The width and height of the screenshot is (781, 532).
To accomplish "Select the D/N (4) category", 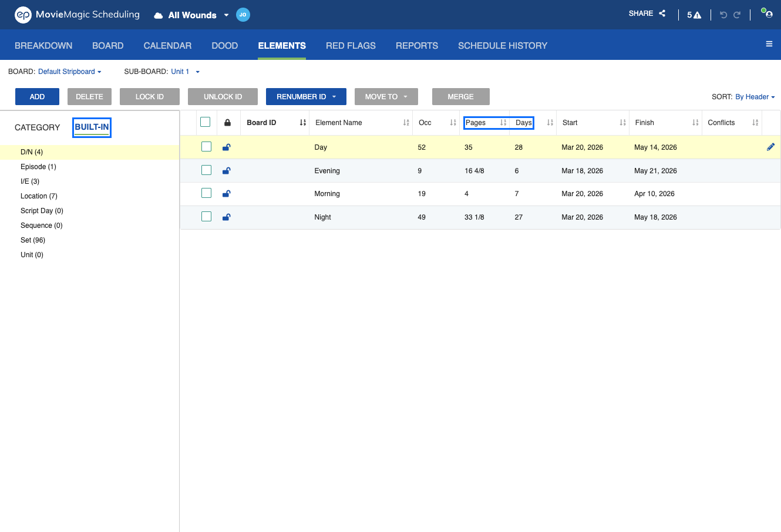I will pos(89,152).
